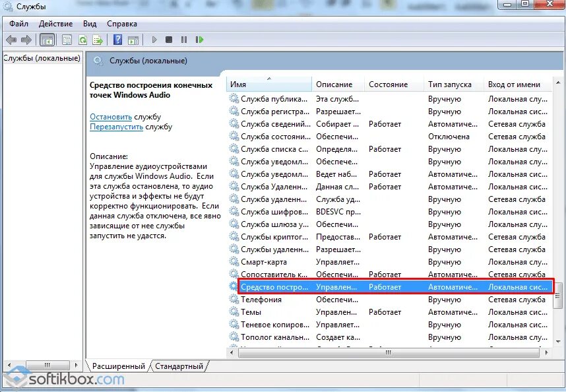566x392 pixels.
Task: Toggle the action pane toolbar icon
Action: click(133, 40)
